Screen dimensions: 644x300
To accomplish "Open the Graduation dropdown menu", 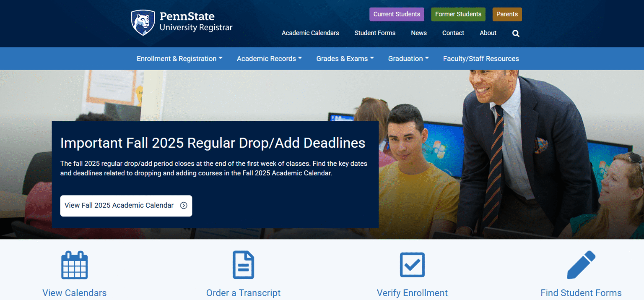I will [408, 58].
